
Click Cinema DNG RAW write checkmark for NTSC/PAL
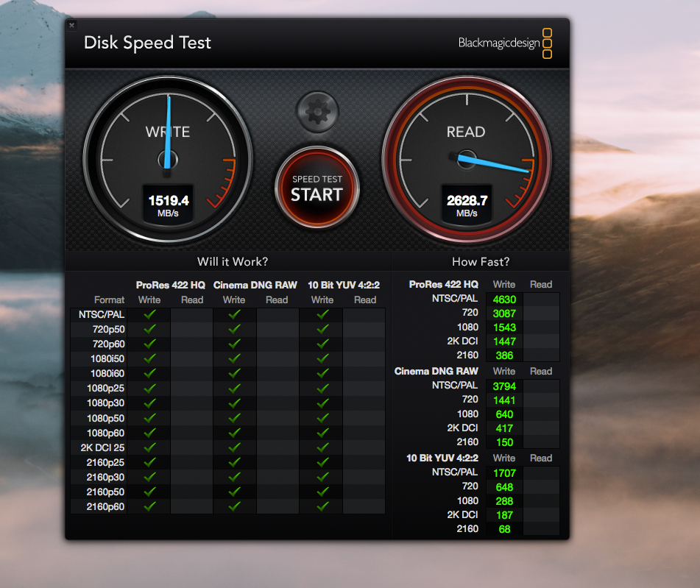234,314
